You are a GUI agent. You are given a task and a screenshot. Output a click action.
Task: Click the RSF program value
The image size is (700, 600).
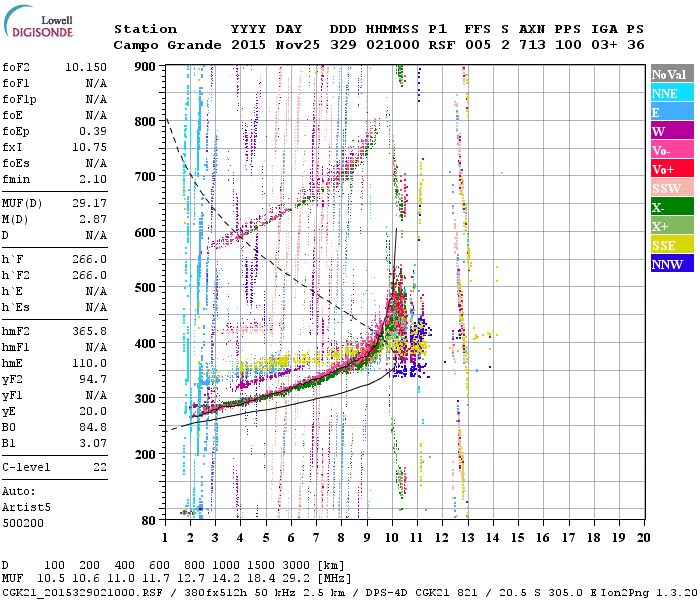(x=442, y=45)
